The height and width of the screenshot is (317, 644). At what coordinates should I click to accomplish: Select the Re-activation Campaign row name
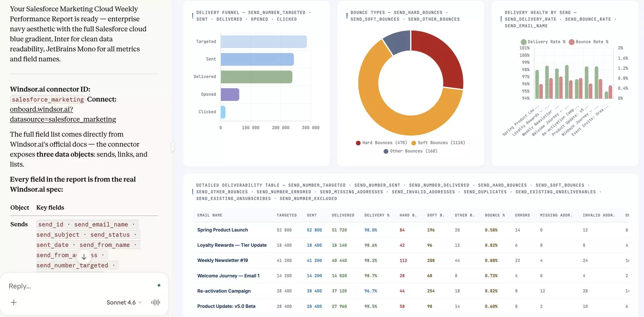[224, 291]
